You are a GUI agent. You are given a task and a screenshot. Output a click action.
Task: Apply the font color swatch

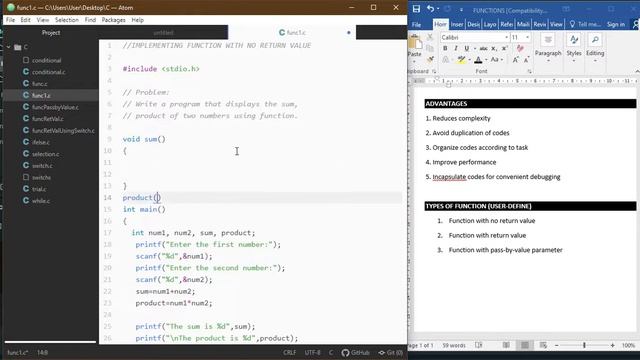click(x=478, y=60)
